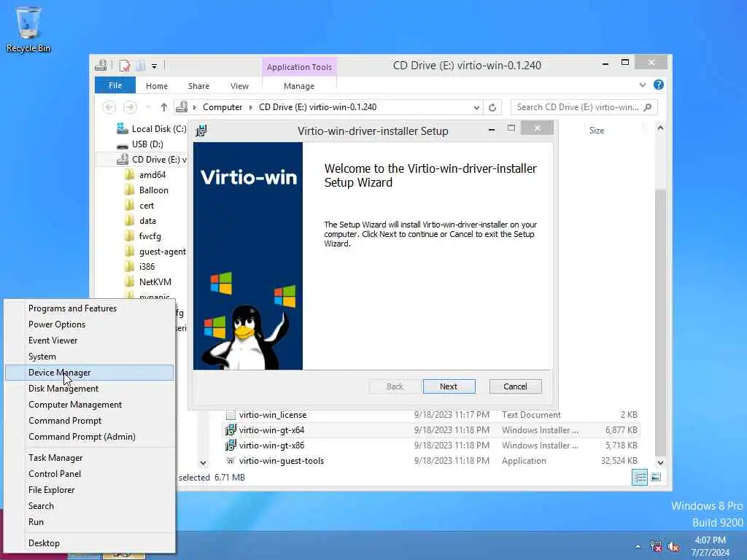Click Computer in address bar breadcrumb
The height and width of the screenshot is (560, 747).
tap(222, 107)
